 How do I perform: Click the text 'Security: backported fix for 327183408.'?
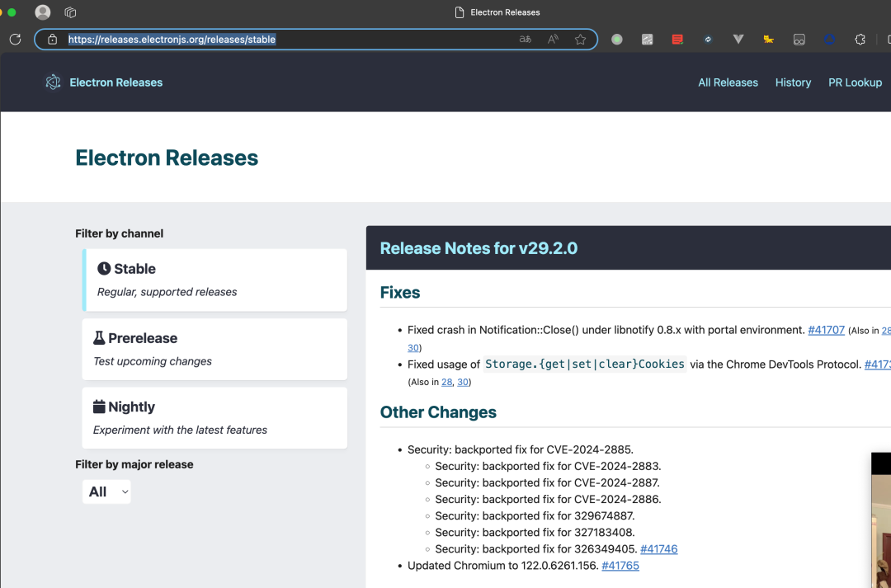coord(535,532)
